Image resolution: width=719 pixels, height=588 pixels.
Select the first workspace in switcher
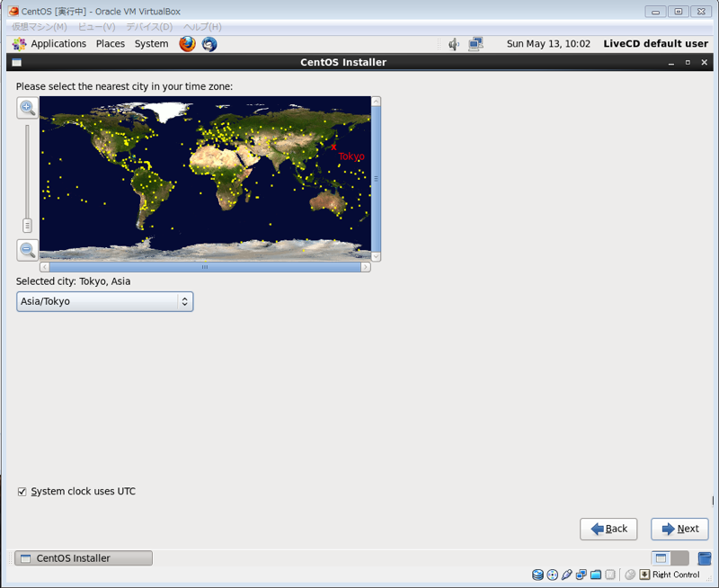click(661, 558)
